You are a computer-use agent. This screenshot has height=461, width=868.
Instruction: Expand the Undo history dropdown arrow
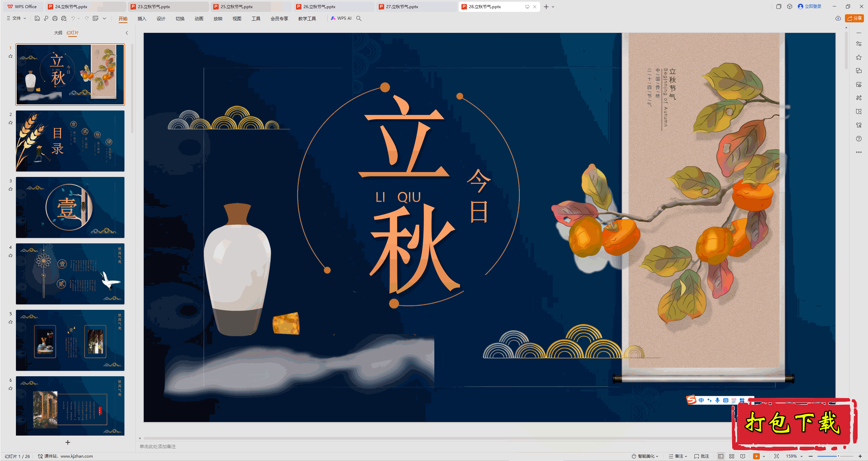pos(79,18)
